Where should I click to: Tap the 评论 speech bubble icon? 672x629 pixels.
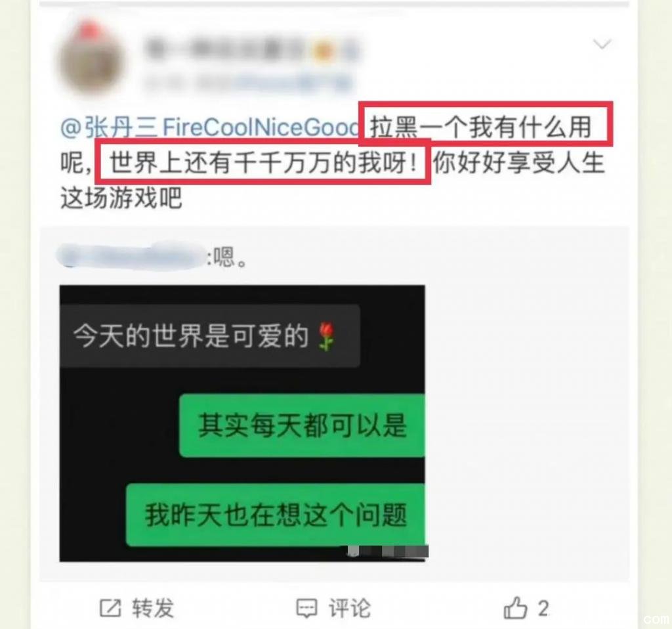click(307, 608)
